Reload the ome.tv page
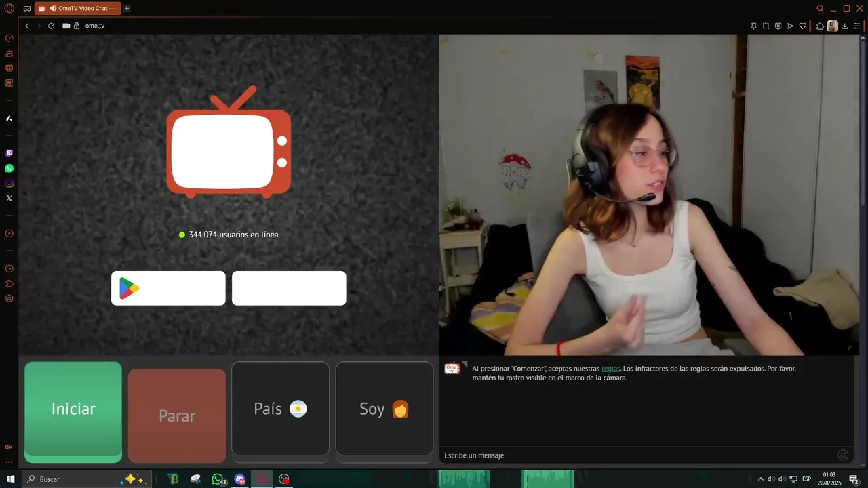868x488 pixels. [x=51, y=26]
